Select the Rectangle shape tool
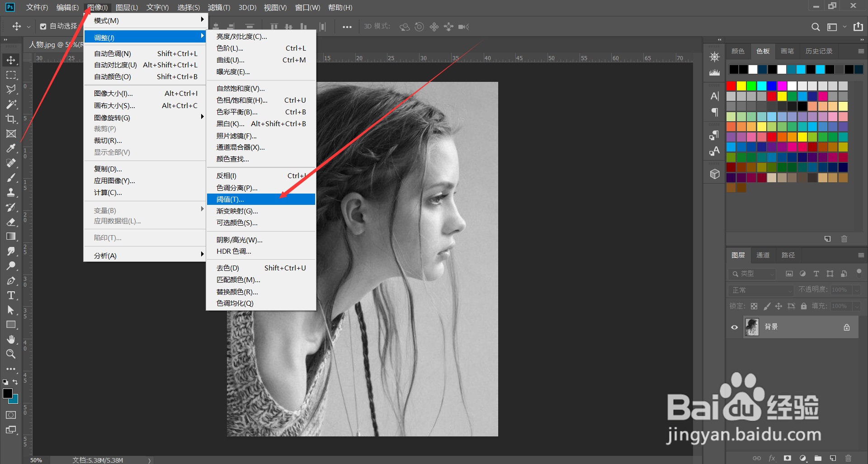The image size is (868, 464). tap(11, 325)
